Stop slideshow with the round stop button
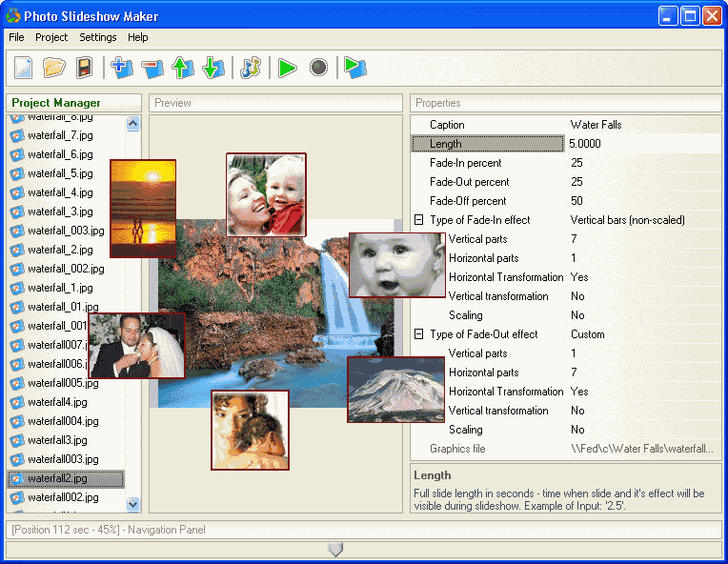This screenshot has width=728, height=564. 318,68
